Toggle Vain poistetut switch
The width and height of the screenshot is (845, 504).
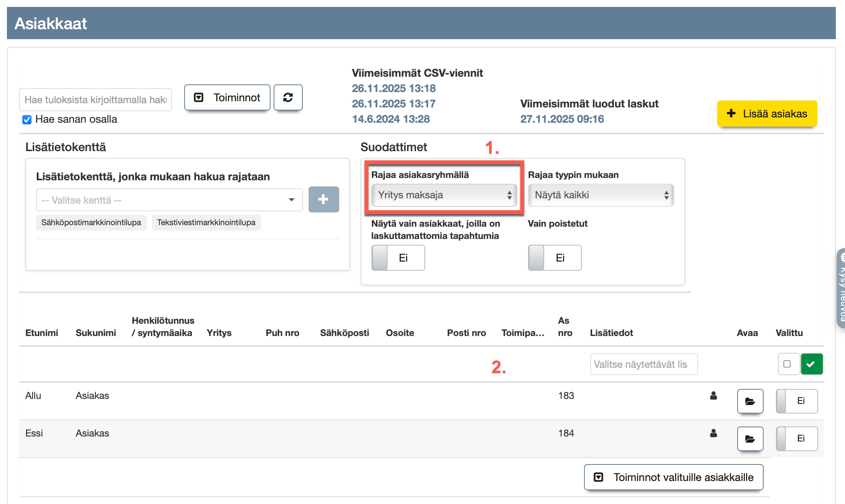[555, 258]
